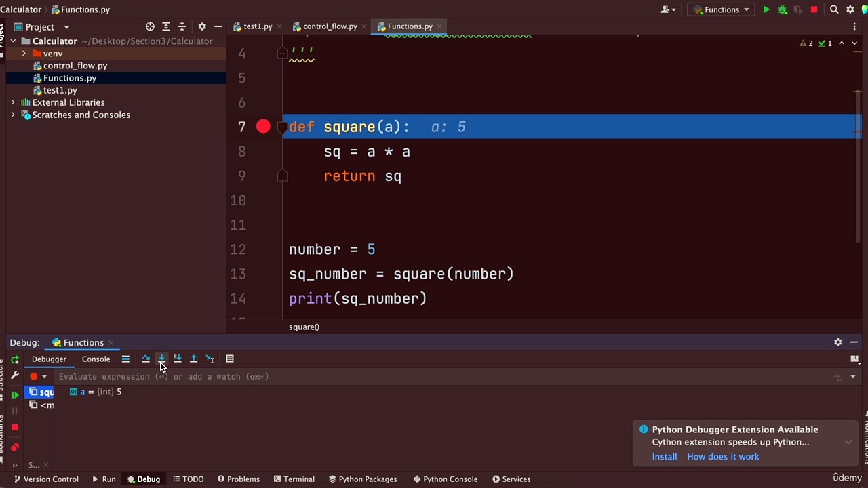Click Step Into debugger icon
The image size is (868, 488).
(x=161, y=359)
